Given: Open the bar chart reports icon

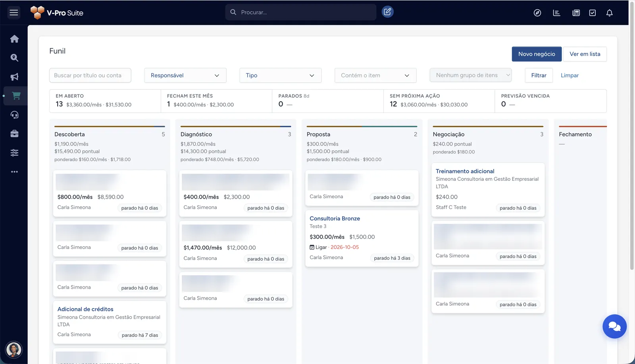Looking at the screenshot, I should point(557,13).
